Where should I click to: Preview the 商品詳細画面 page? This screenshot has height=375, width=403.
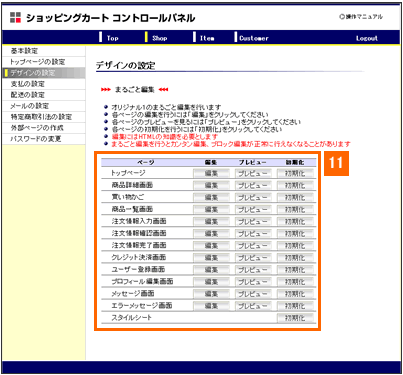click(x=253, y=185)
